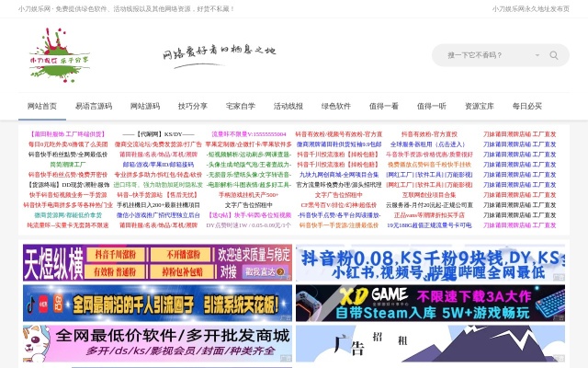Open the 天煜纵横 banner ad
Viewport: 588px width, 368px height.
point(157,262)
